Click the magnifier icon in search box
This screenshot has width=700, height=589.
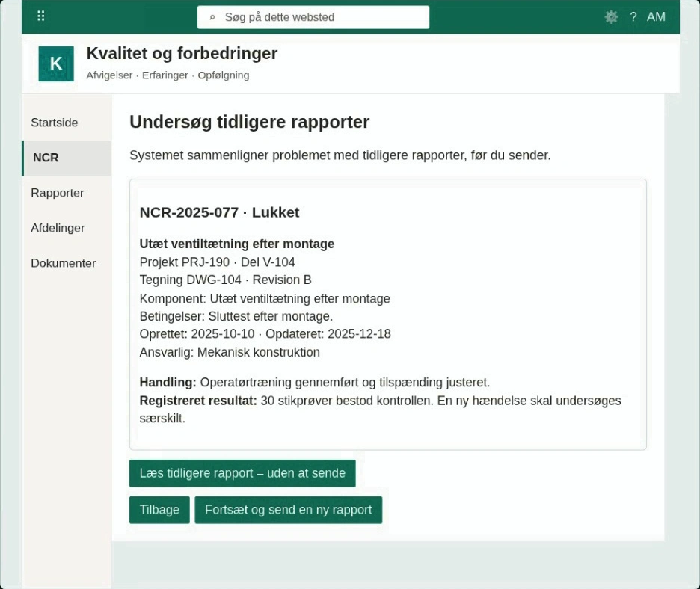coord(212,17)
